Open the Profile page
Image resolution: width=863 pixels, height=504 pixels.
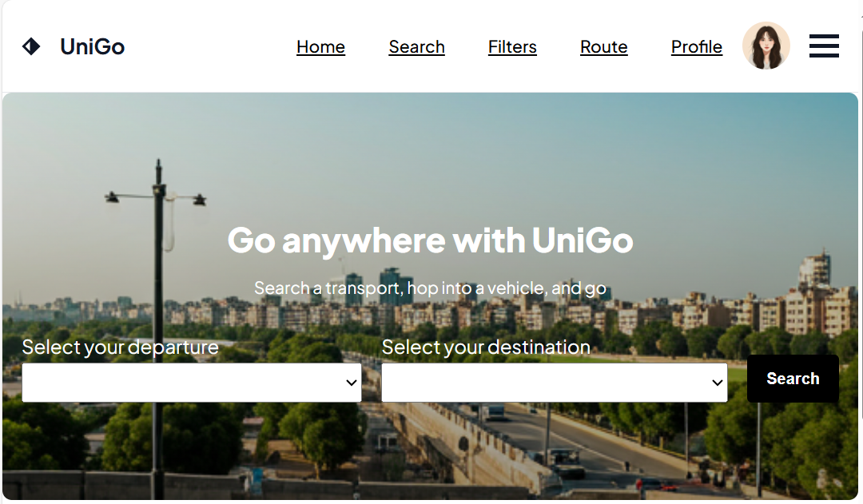(x=696, y=47)
